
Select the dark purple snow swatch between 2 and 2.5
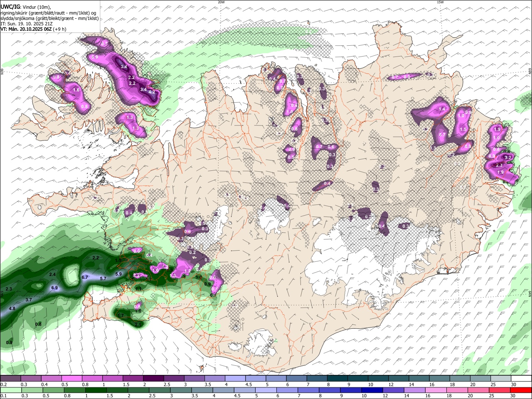(153, 379)
